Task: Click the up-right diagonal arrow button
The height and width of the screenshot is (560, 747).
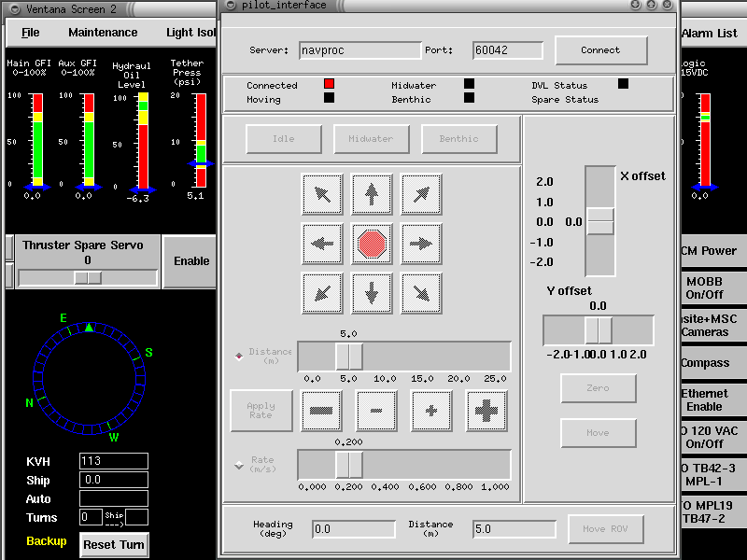Action: (421, 194)
